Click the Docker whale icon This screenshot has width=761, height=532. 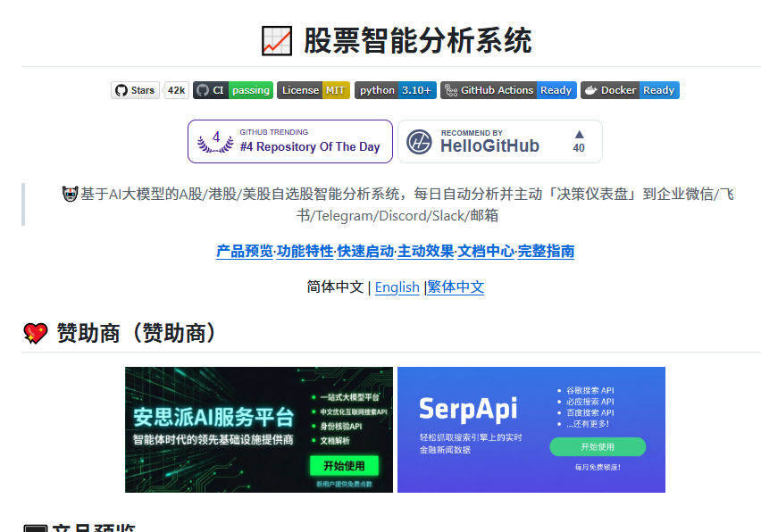pyautogui.click(x=590, y=90)
